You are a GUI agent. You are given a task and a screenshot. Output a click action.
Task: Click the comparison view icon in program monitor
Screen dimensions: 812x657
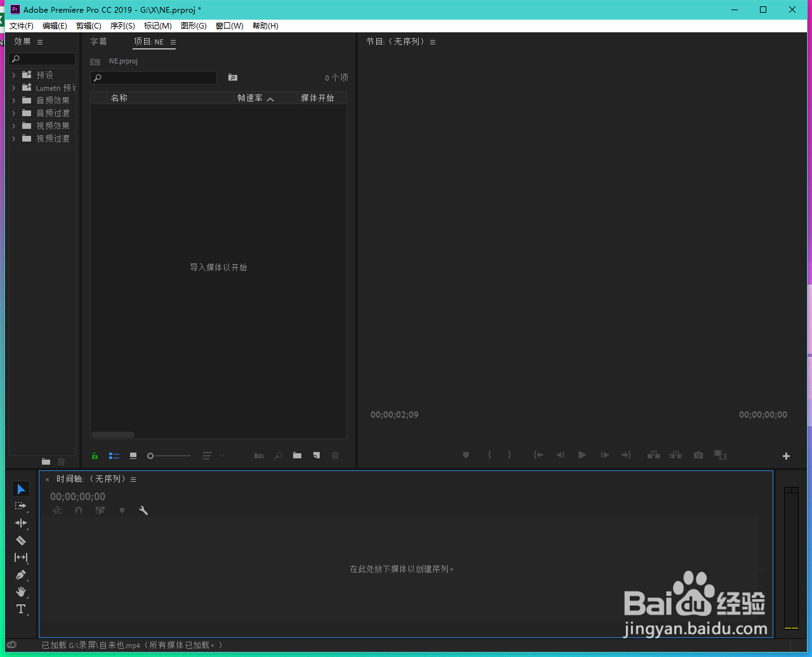[720, 455]
